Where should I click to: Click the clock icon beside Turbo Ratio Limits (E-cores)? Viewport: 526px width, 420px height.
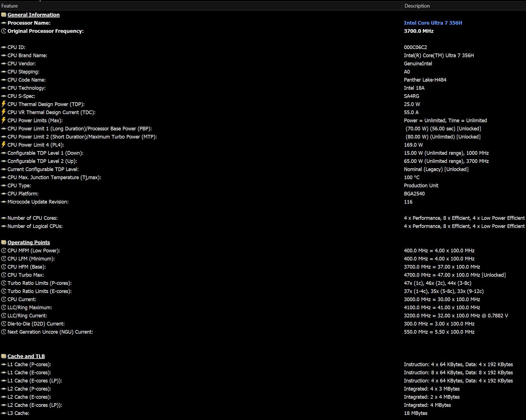4,291
